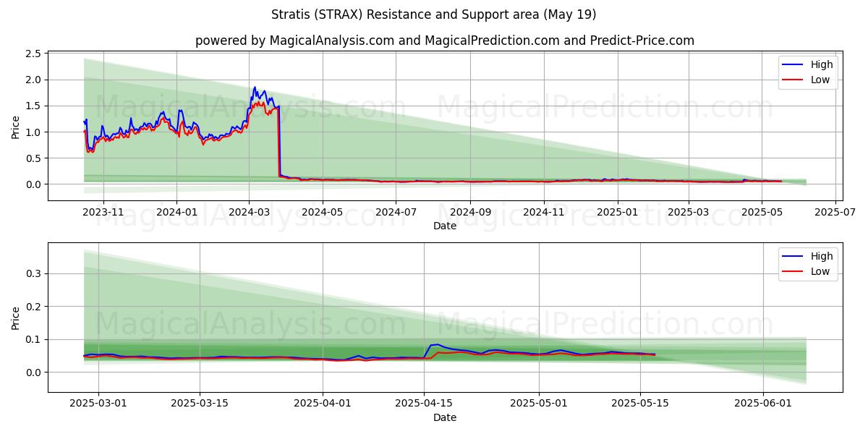
Task: Click the '2023-11' x-axis label on the top chart
Action: coord(103,213)
